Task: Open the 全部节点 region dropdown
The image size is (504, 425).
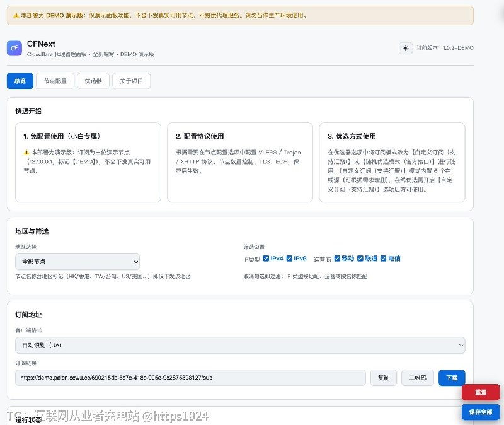Action: [x=77, y=262]
